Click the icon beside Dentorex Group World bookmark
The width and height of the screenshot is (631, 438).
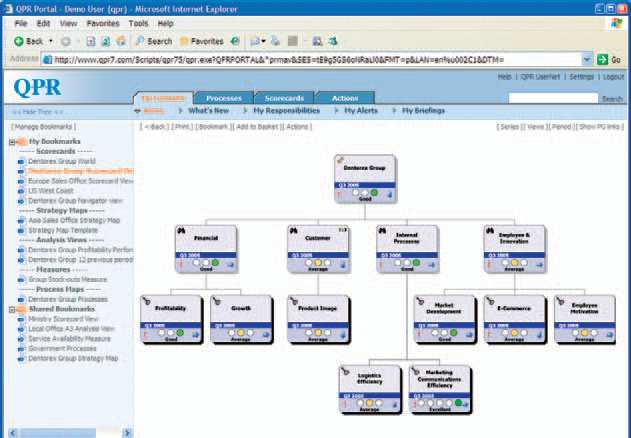pos(21,161)
